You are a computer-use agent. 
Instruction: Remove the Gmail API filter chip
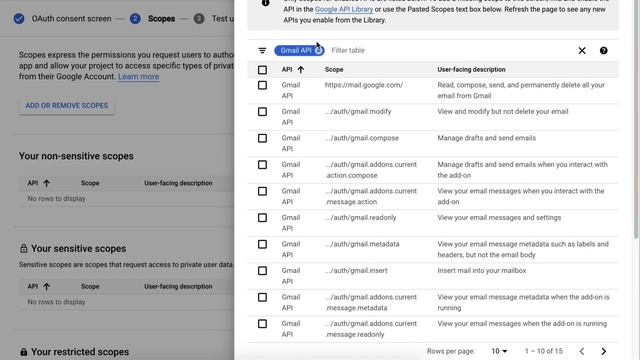point(319,51)
